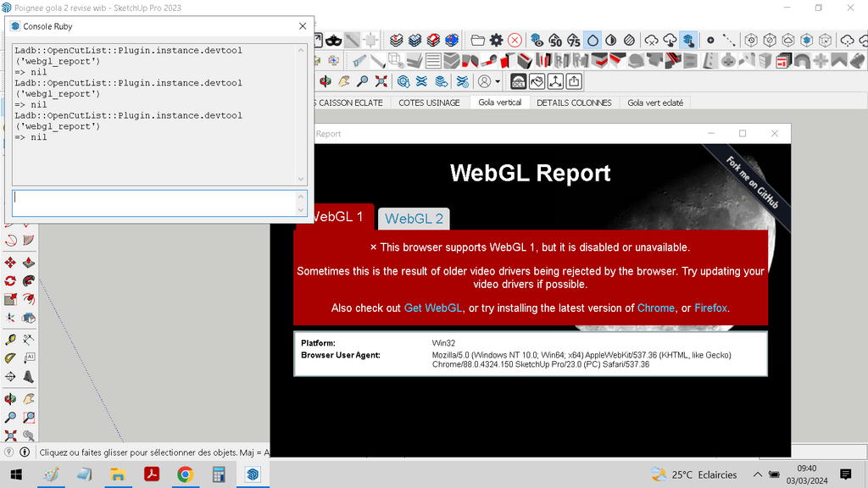The image size is (868, 488).
Task: Click the cloud with X toolbar icon
Action: [x=652, y=40]
